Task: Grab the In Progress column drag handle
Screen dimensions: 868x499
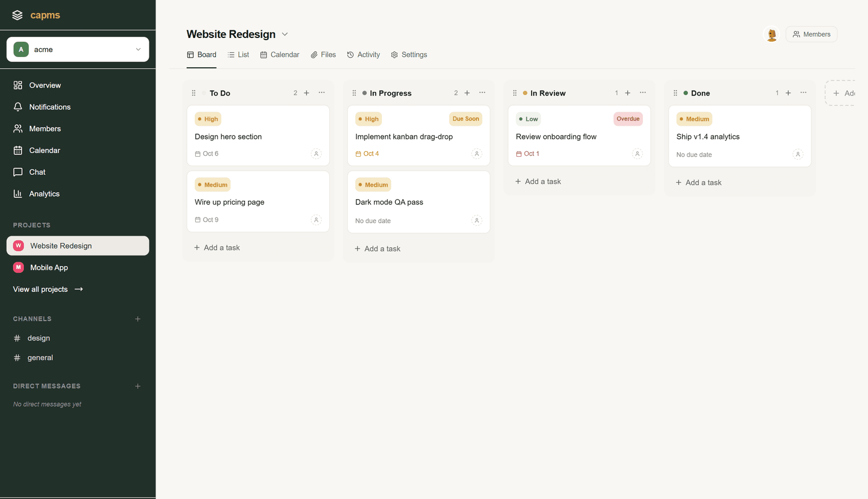Action: click(354, 93)
